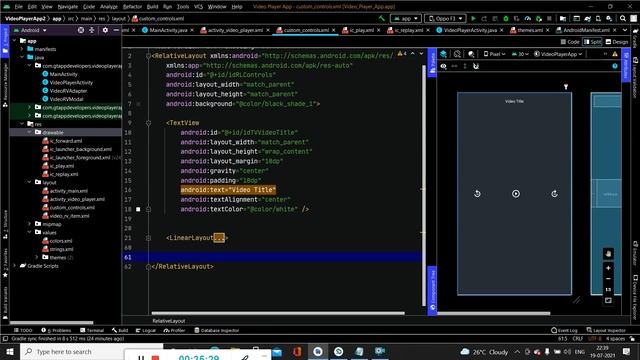Image resolution: width=640 pixels, height=360 pixels.
Task: Click the replay icon in layout preview
Action: pyautogui.click(x=477, y=194)
